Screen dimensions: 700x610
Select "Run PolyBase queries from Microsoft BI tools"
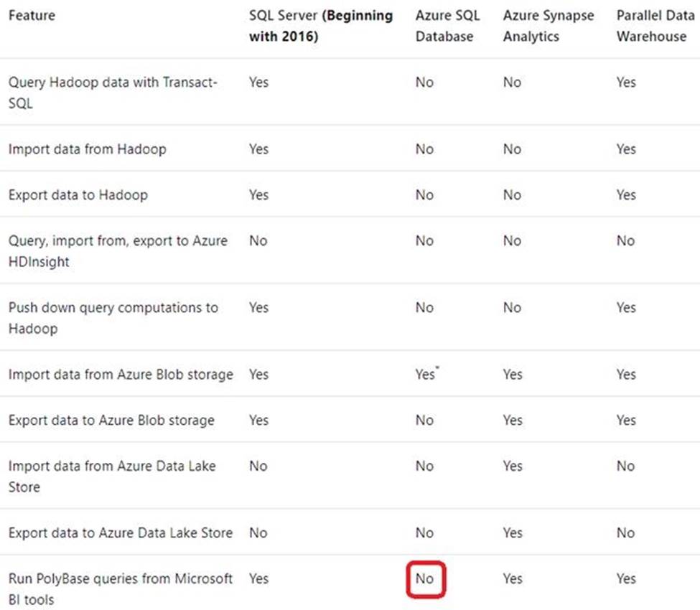tap(121, 588)
